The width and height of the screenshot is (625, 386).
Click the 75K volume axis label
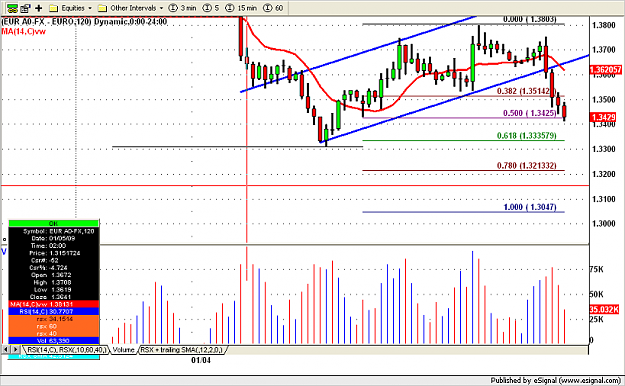click(x=597, y=270)
